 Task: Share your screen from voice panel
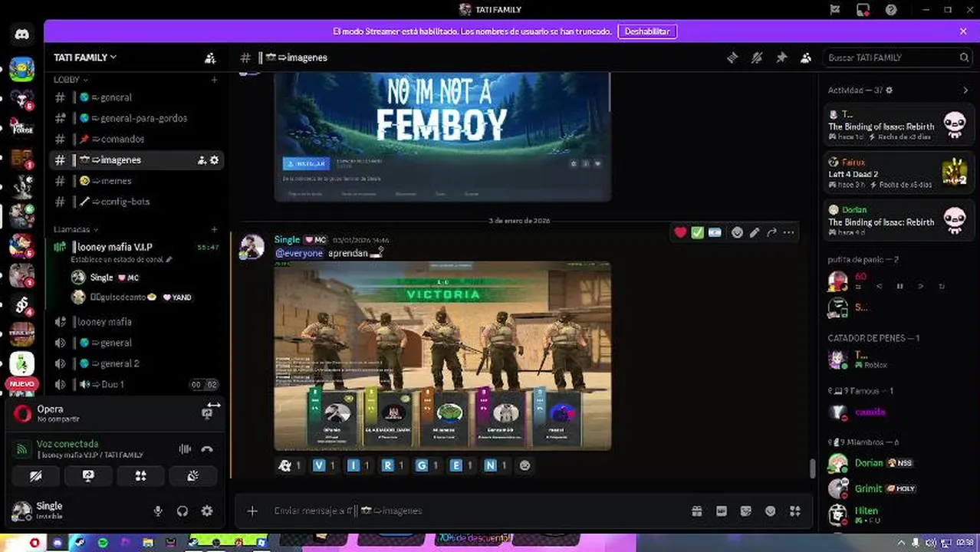[88, 476]
